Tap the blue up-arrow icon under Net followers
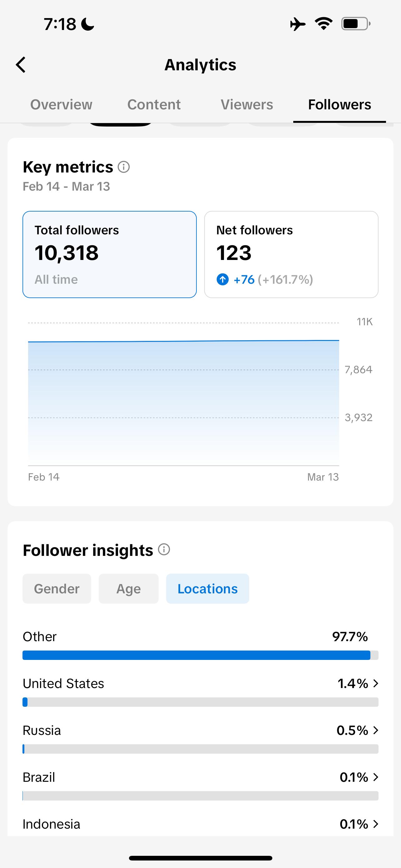This screenshot has height=868, width=401. 223,279
